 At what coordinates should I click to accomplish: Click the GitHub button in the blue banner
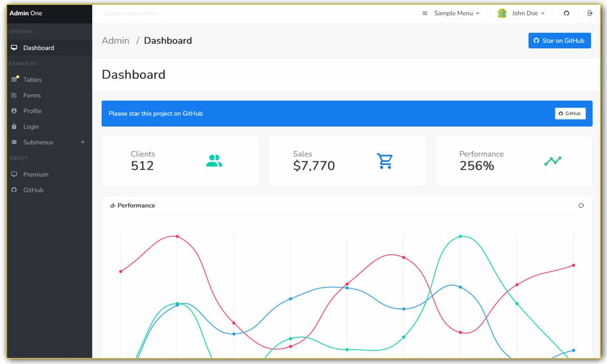click(570, 113)
